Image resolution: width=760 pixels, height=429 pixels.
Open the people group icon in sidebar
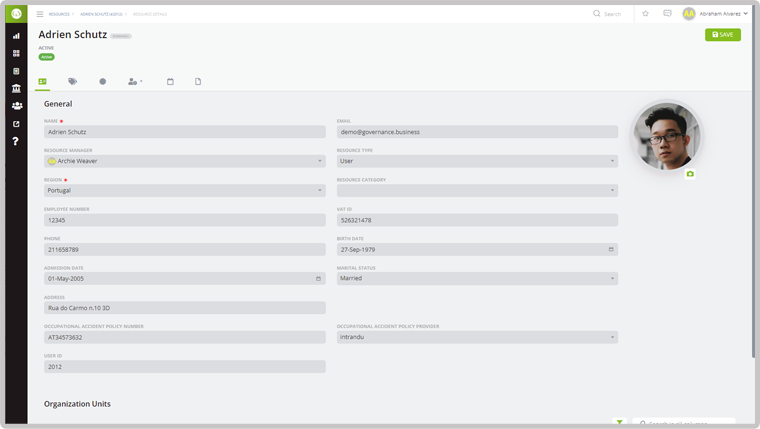(16, 106)
